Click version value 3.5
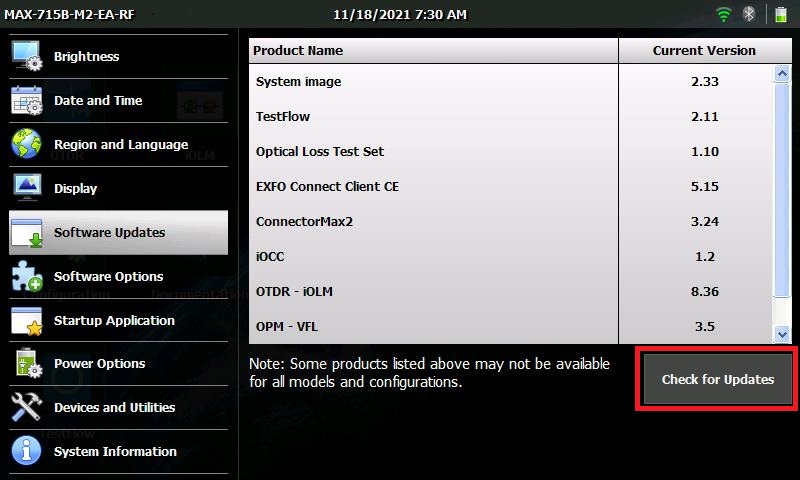The width and height of the screenshot is (800, 480). click(705, 326)
